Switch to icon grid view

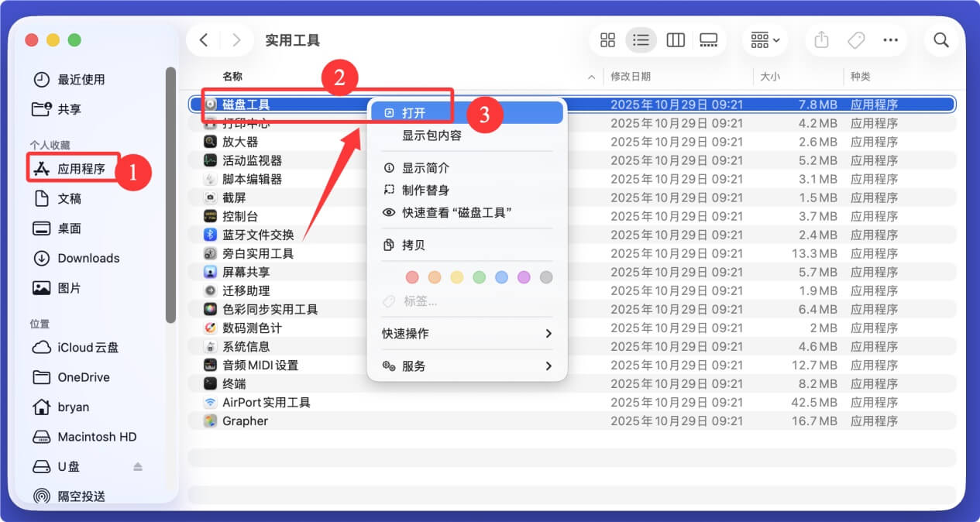607,39
